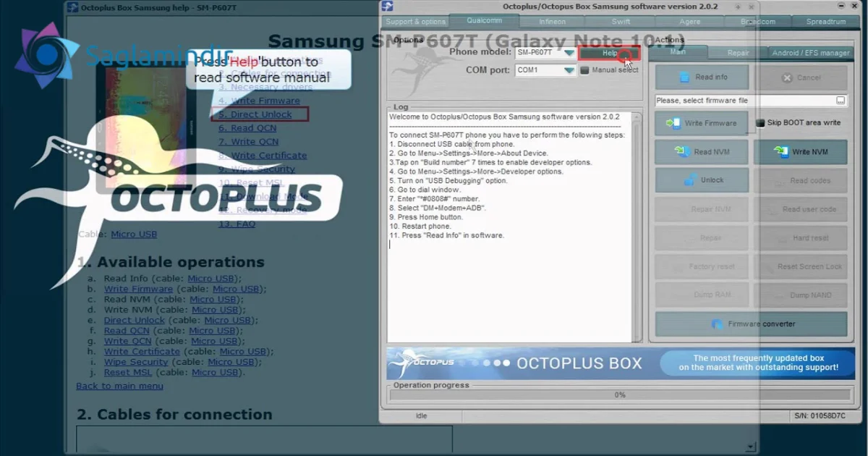Click the Read info button
868x456 pixels.
[703, 77]
